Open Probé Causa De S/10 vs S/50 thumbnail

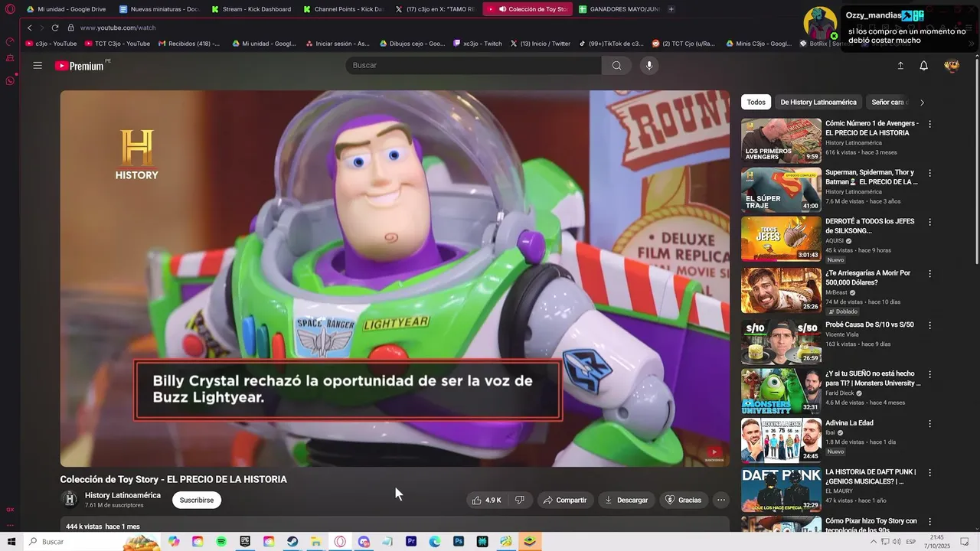point(781,341)
